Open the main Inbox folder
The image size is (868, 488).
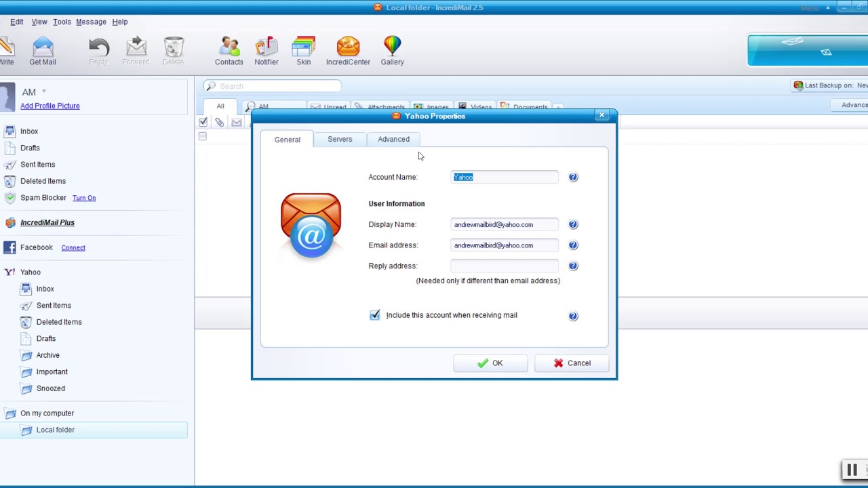[29, 131]
